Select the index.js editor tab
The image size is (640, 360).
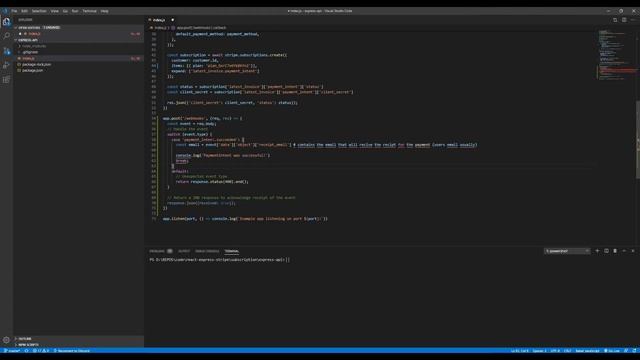(x=160, y=20)
